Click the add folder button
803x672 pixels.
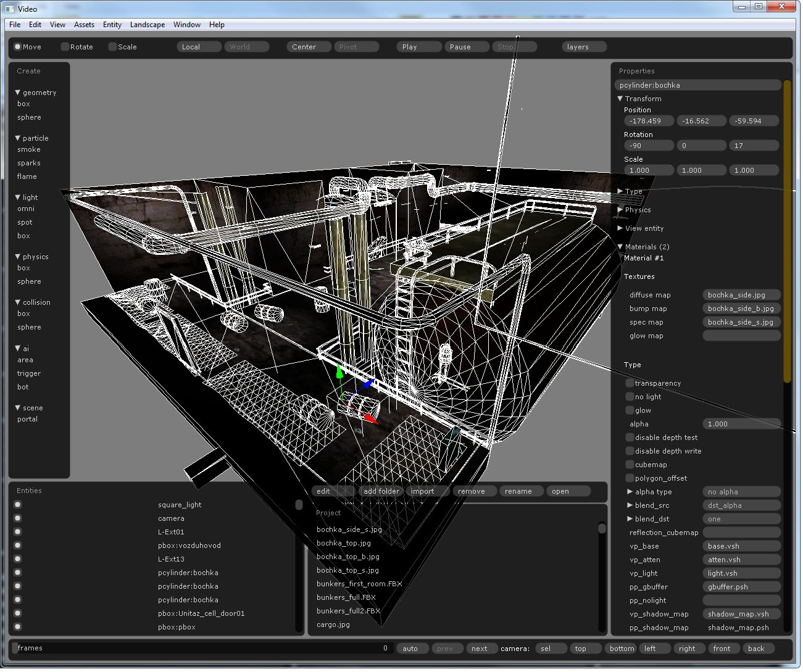click(x=381, y=491)
